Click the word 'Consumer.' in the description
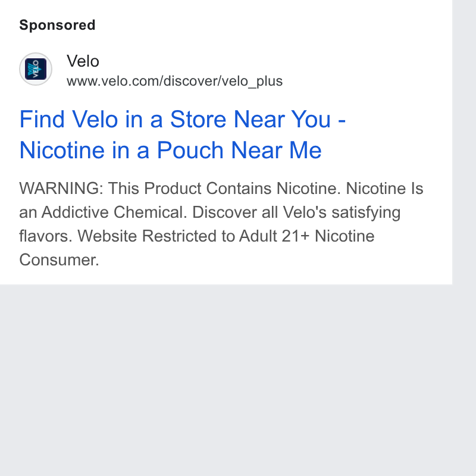 59,260
